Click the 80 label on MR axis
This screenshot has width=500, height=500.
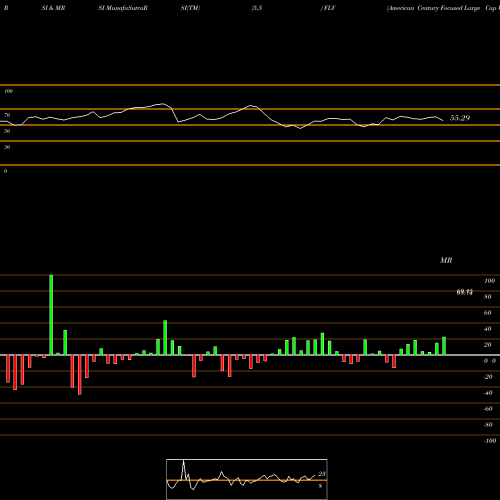[x=487, y=297]
